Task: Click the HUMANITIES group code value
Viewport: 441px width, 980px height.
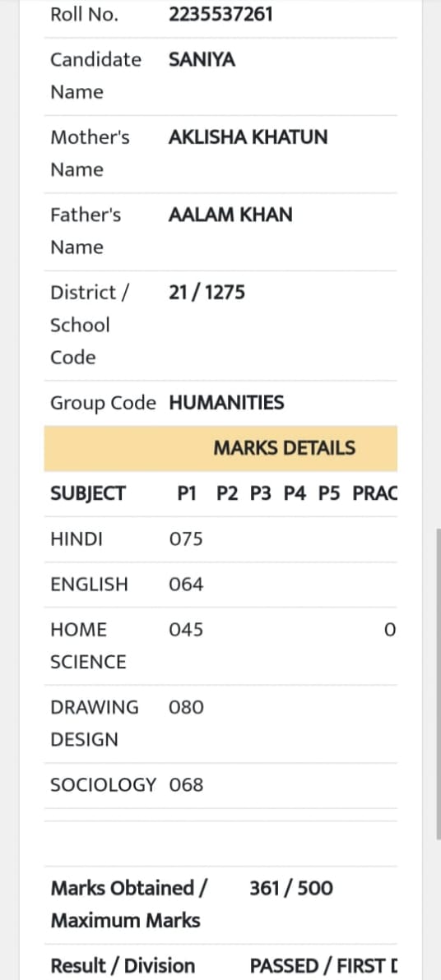Action: point(226,403)
